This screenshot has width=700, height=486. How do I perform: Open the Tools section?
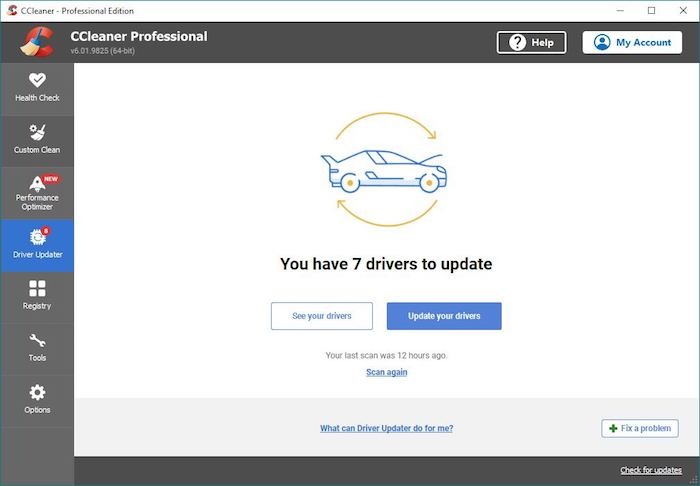click(37, 348)
